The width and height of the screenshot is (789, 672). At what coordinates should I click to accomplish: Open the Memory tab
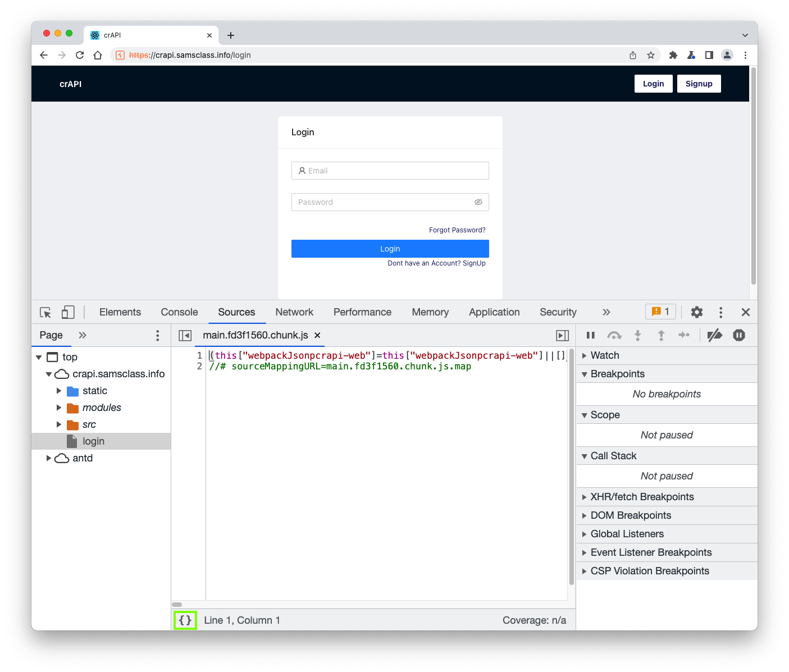click(x=430, y=312)
